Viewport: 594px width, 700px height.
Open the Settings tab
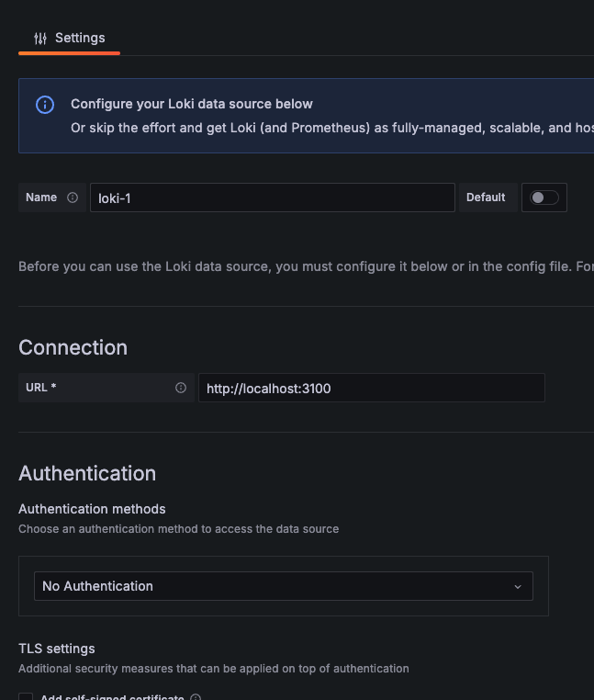tap(69, 39)
